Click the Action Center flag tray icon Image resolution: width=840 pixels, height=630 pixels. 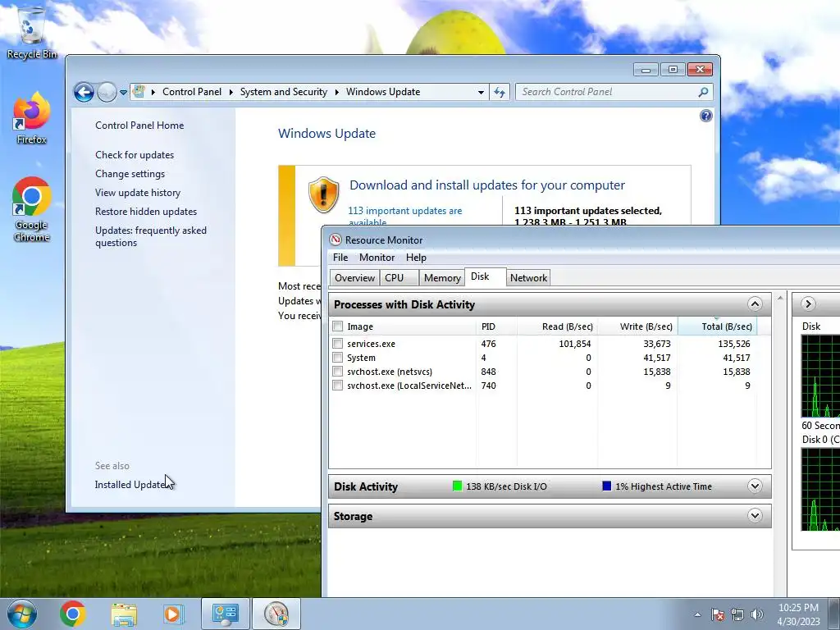click(x=718, y=614)
